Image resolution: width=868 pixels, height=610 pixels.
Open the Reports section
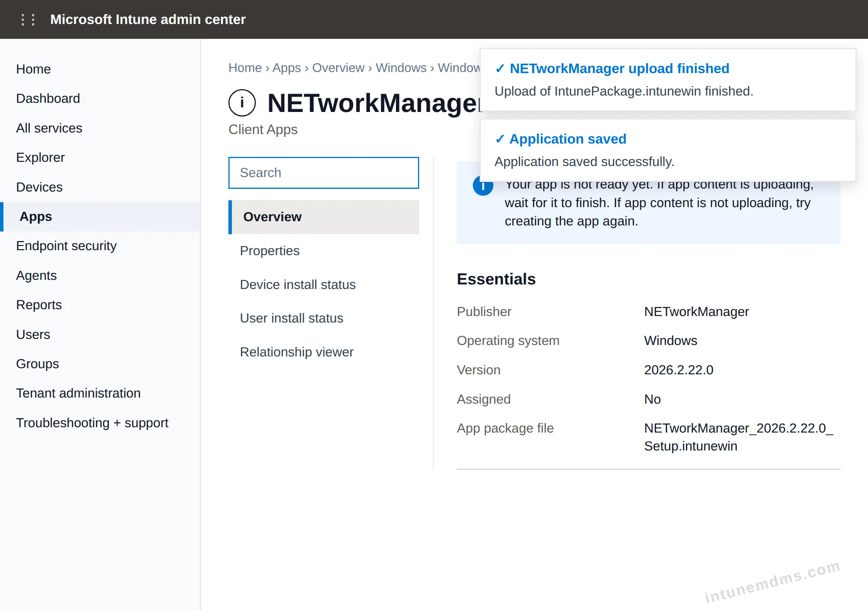tap(39, 305)
